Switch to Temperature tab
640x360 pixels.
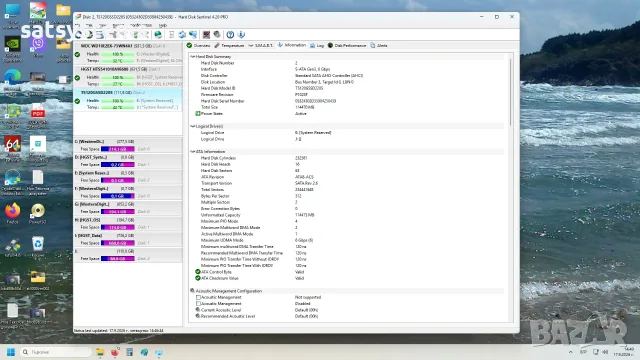(229, 45)
